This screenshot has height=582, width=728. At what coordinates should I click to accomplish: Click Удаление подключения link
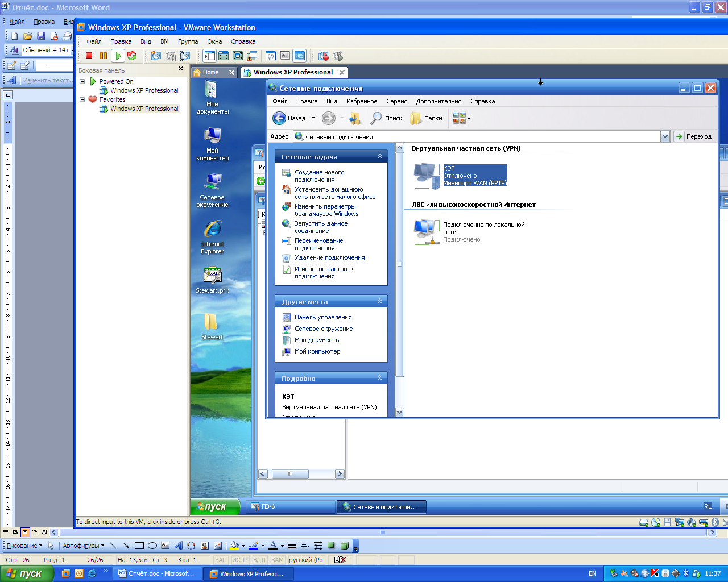[x=329, y=257]
